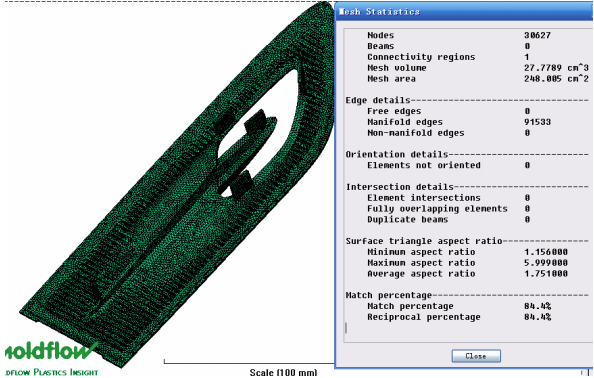Click the Mesh Statistics title bar

coord(464,12)
